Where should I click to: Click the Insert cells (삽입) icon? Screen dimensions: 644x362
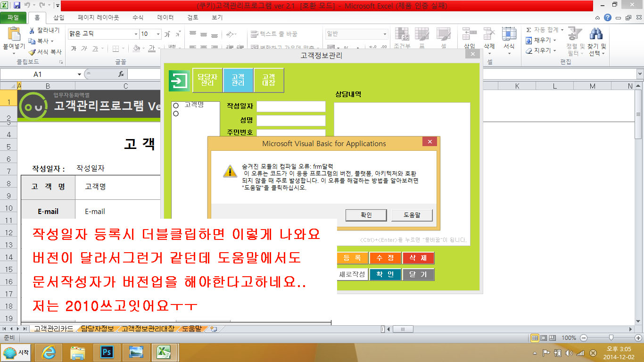(469, 34)
